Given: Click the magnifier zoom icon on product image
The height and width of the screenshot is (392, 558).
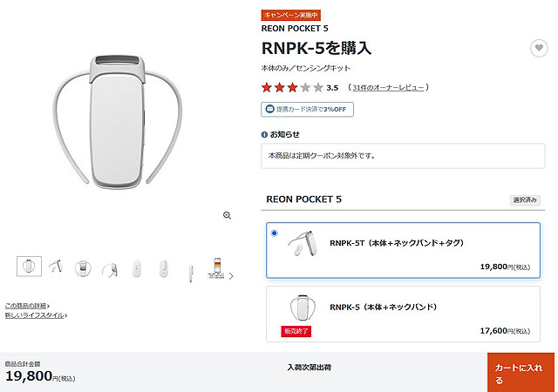Looking at the screenshot, I should (x=227, y=215).
